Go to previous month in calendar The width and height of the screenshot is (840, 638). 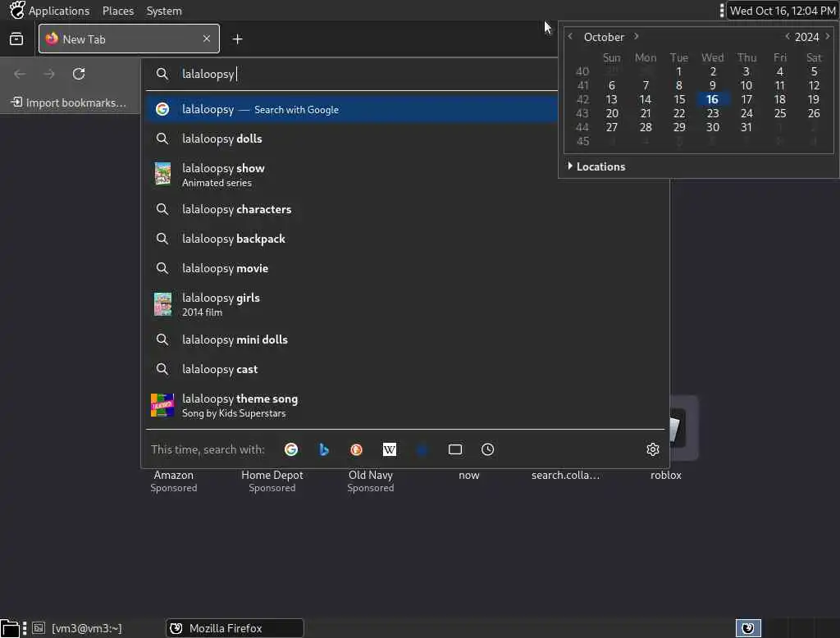click(570, 36)
